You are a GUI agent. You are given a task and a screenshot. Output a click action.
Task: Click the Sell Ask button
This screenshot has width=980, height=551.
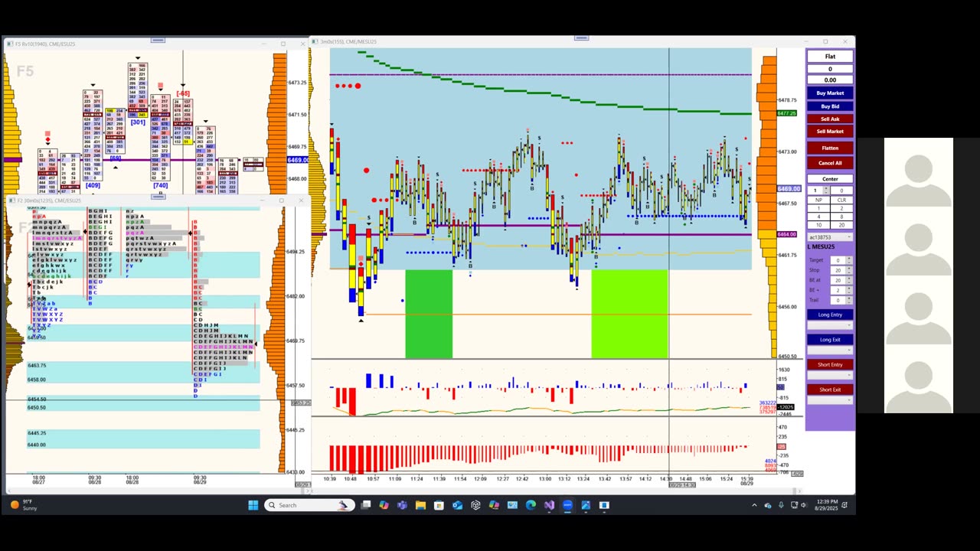pyautogui.click(x=830, y=119)
